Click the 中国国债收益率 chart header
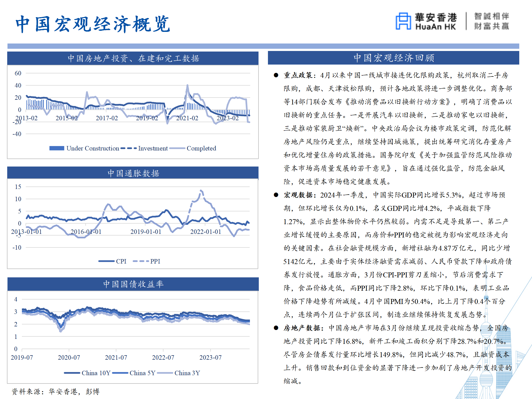The width and height of the screenshot is (532, 399). click(x=133, y=284)
